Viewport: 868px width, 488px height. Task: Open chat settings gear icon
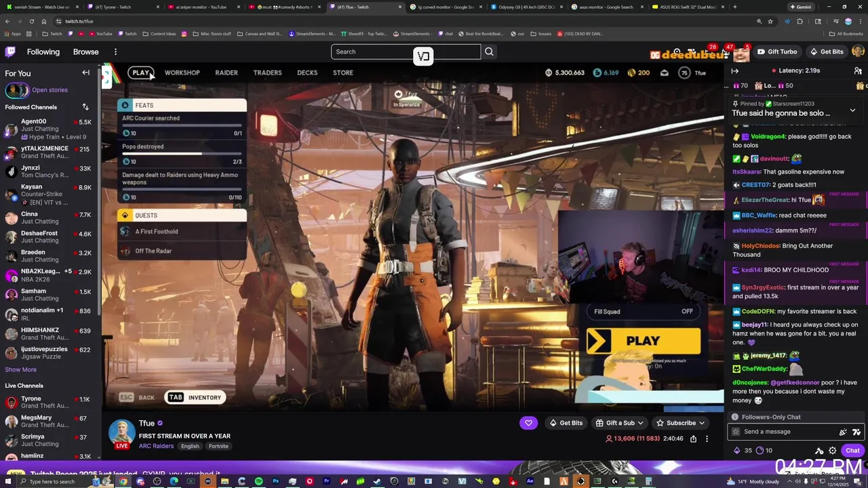[x=833, y=451]
